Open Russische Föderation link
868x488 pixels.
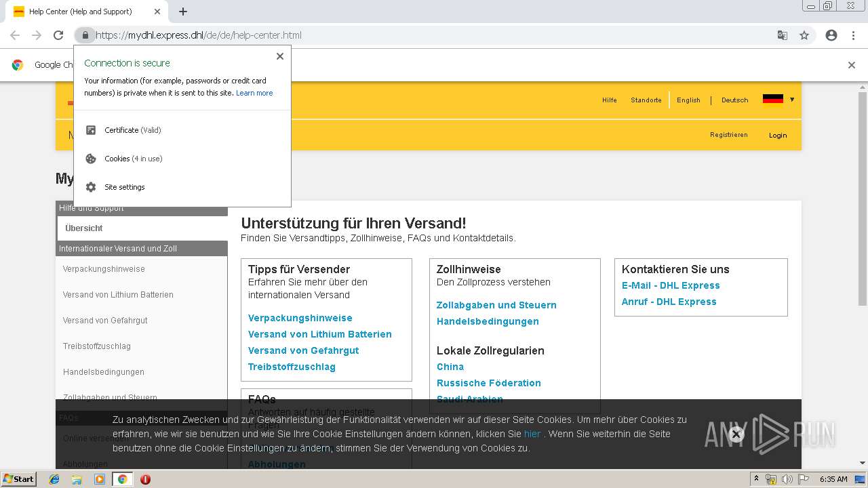coord(489,383)
